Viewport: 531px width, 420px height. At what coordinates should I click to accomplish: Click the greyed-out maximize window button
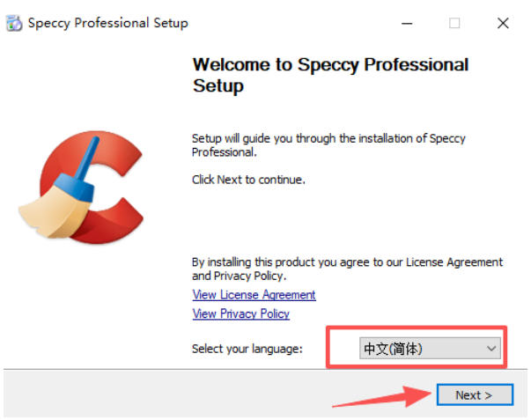click(x=454, y=24)
